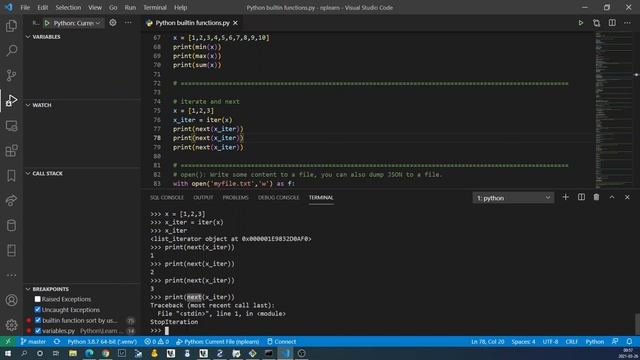This screenshot has width=640, height=360.
Task: Open the Edit menu
Action: click(x=42, y=7)
